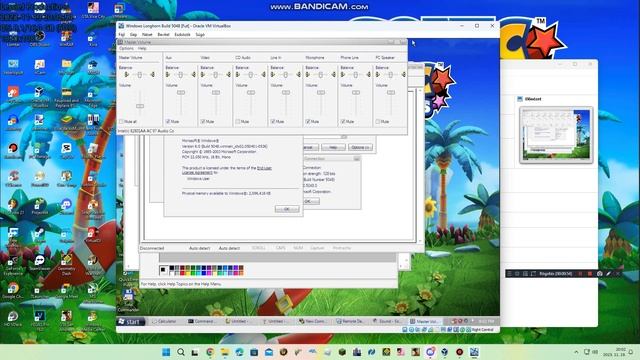Open GTA Vice City desktop shortcut
640x360 pixels.
pos(93,11)
